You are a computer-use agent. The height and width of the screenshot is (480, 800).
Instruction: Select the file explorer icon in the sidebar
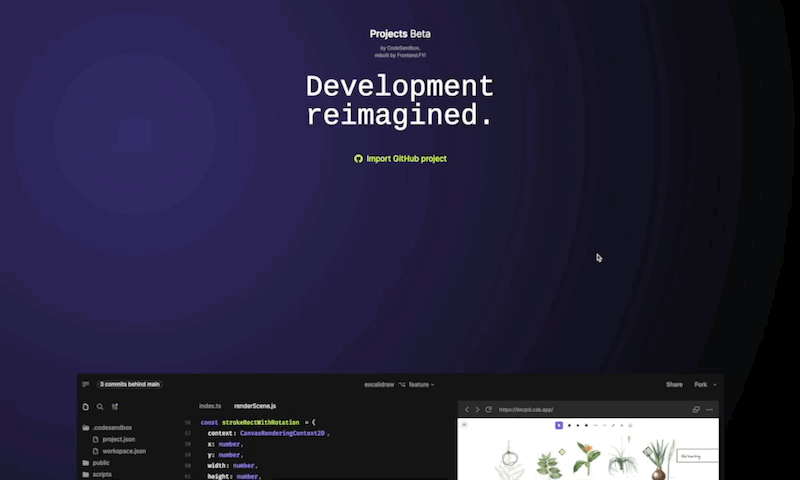(86, 407)
